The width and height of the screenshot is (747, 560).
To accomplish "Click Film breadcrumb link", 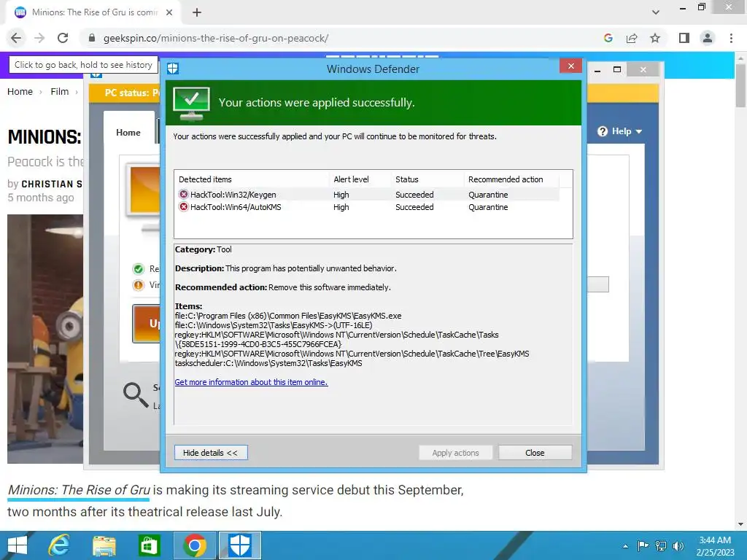I will (x=60, y=91).
